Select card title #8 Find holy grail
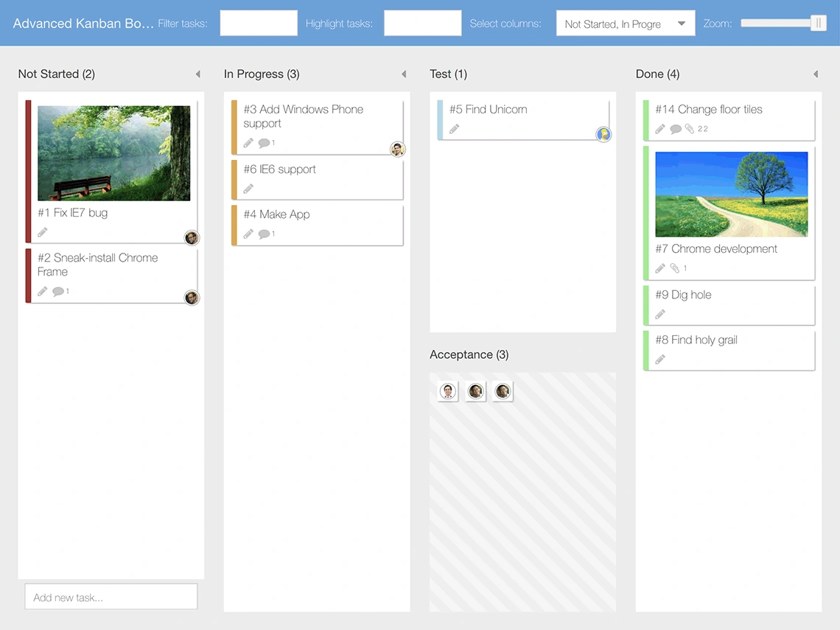The image size is (840, 630). click(x=696, y=340)
